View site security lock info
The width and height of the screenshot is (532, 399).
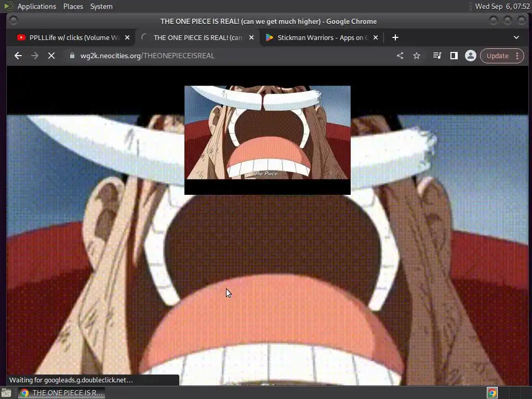tap(72, 56)
